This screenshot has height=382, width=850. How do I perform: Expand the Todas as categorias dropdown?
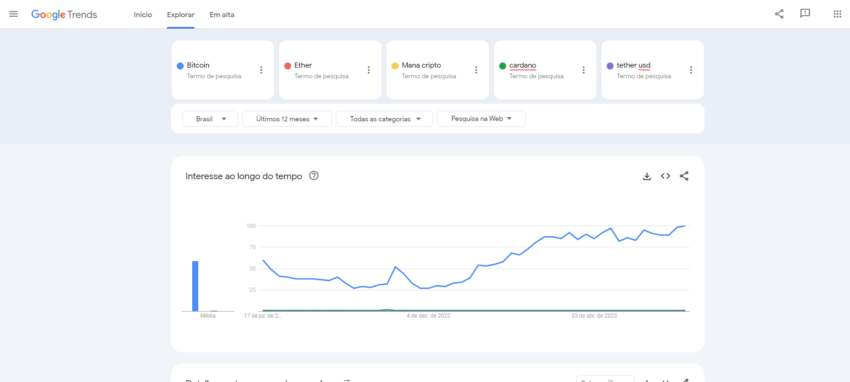384,119
